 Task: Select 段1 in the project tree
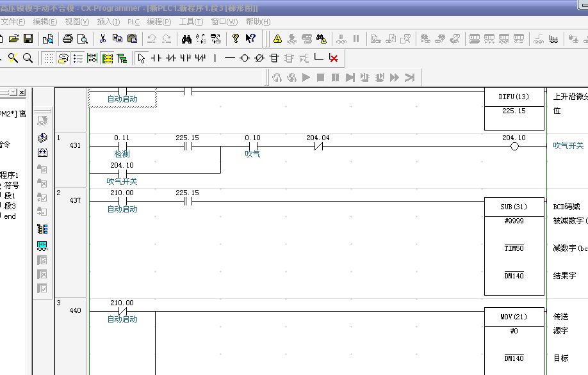10,196
